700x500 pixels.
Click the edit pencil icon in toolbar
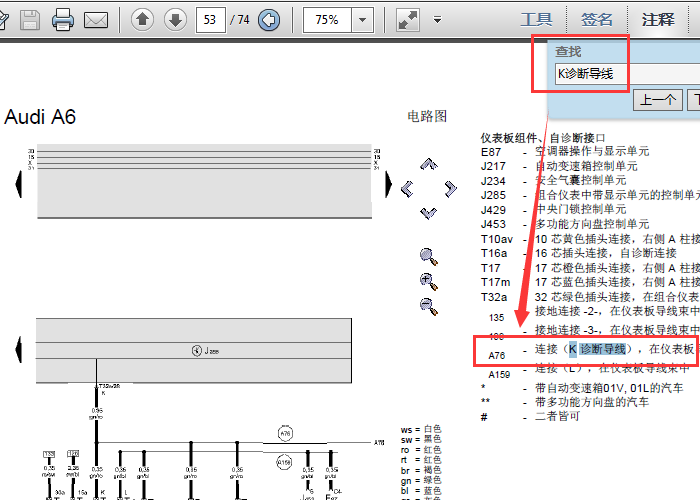pos(3,20)
